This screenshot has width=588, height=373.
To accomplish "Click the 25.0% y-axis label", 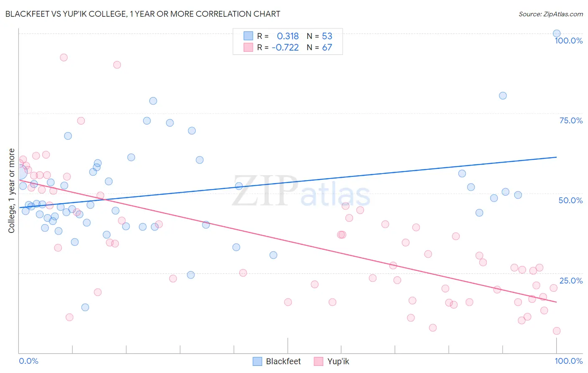I will tap(571, 281).
